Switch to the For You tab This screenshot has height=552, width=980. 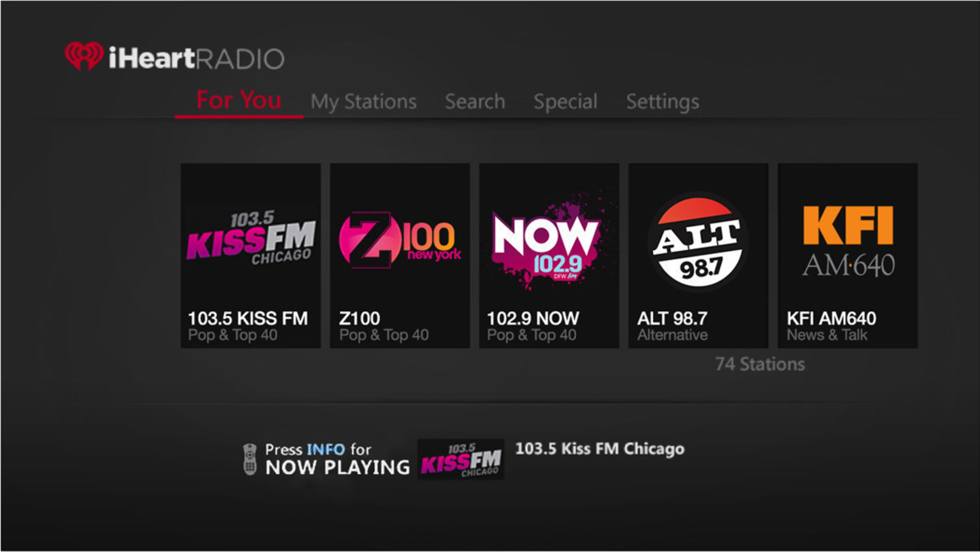pos(239,101)
